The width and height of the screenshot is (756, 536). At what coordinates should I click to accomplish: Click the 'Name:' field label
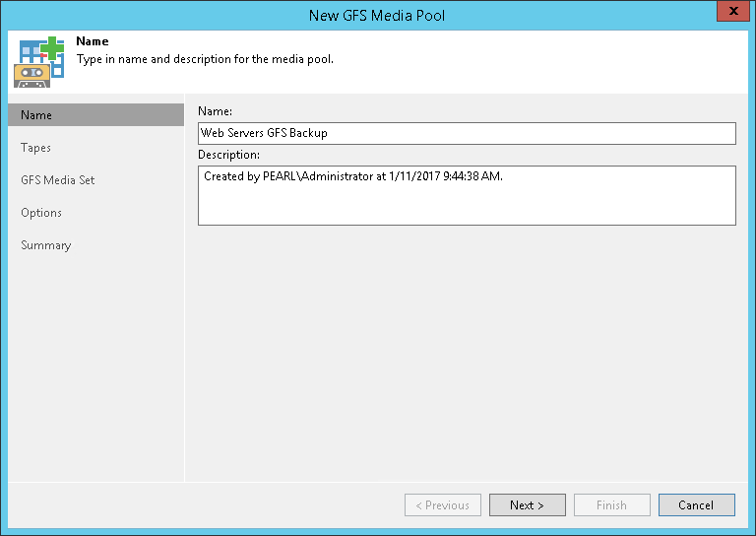pyautogui.click(x=215, y=112)
